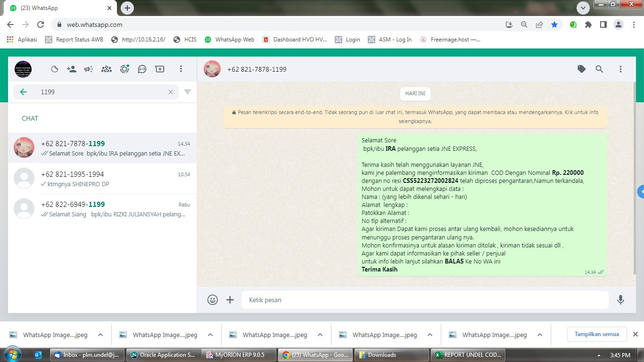Record a voice message with microphone
Viewport: 644px width, 362px height.
(620, 300)
